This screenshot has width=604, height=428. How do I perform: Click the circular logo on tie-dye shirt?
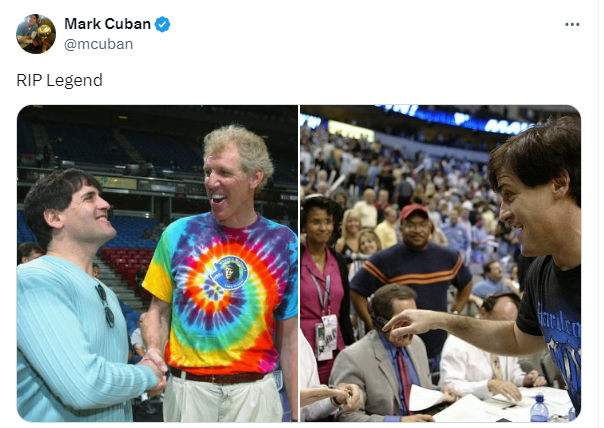point(230,272)
